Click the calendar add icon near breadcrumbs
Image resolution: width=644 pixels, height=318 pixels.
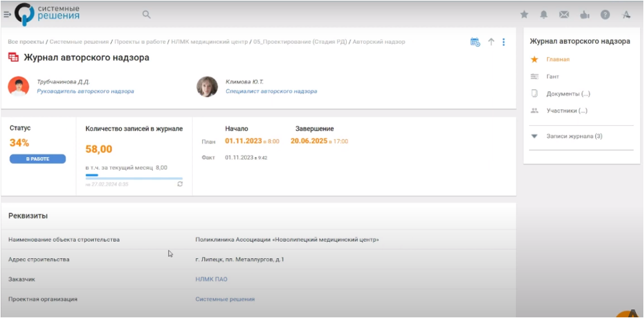[475, 42]
